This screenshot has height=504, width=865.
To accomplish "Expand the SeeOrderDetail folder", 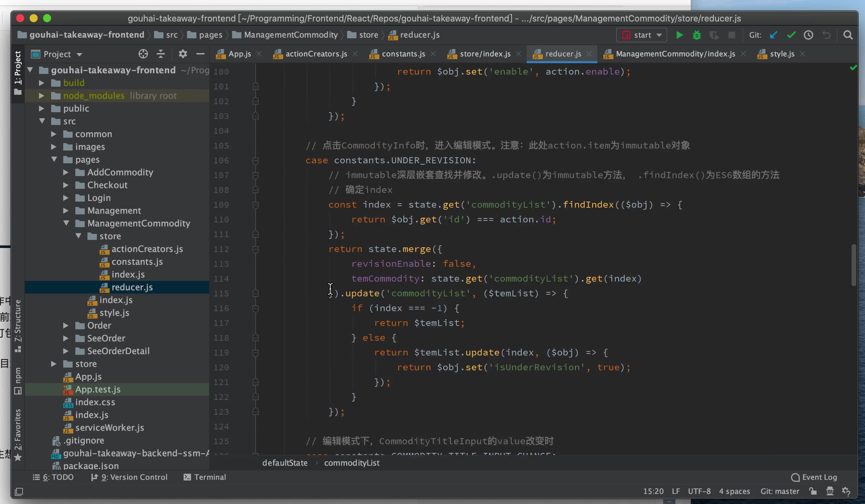I will click(66, 351).
